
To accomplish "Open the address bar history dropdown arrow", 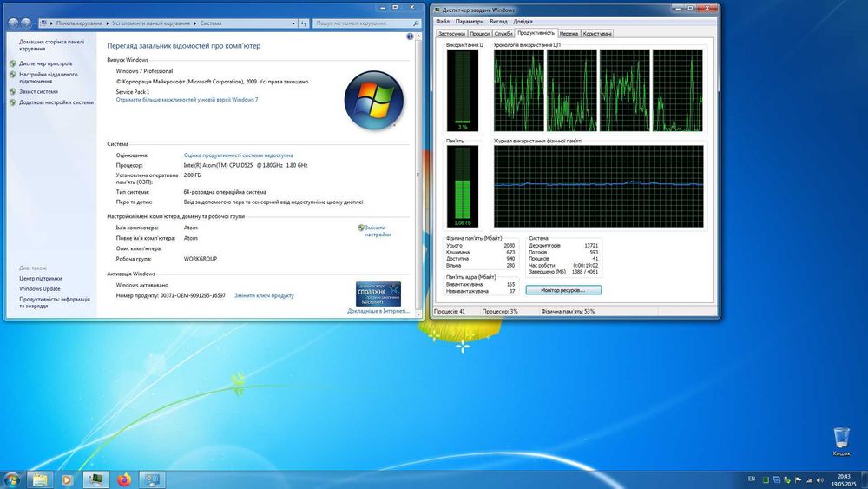I will coord(293,23).
